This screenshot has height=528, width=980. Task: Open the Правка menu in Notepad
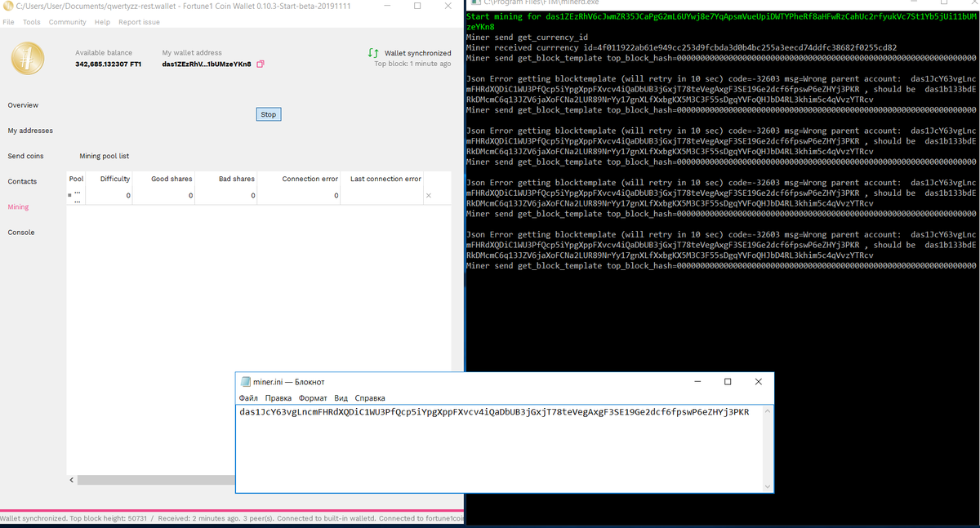click(278, 398)
